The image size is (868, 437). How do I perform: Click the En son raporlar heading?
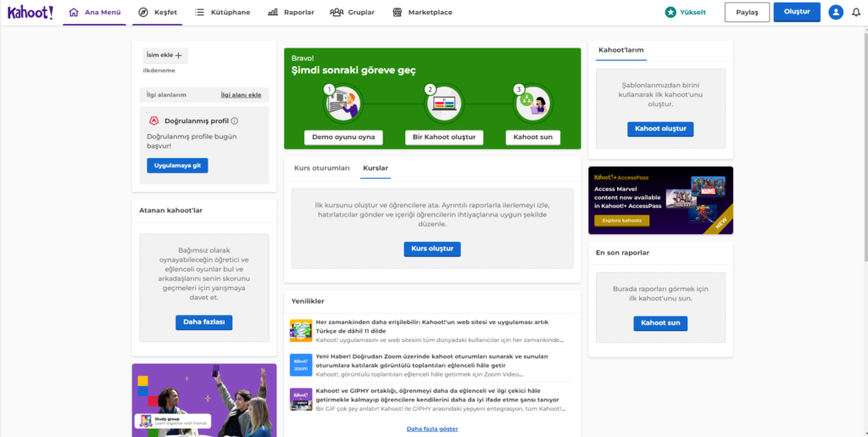[x=622, y=253]
